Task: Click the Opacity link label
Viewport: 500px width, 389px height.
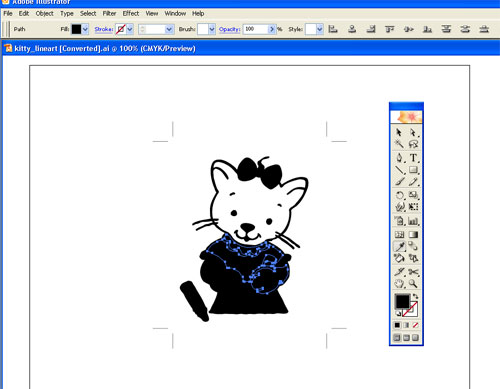Action: tap(229, 29)
